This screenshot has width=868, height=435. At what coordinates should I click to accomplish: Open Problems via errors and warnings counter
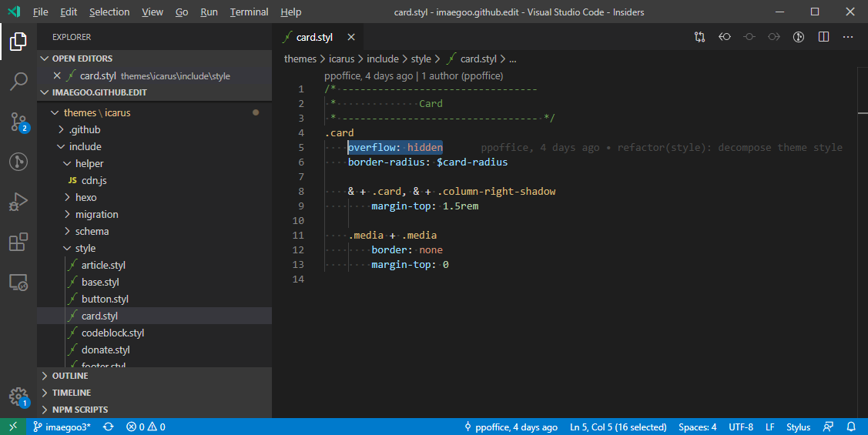tap(146, 427)
